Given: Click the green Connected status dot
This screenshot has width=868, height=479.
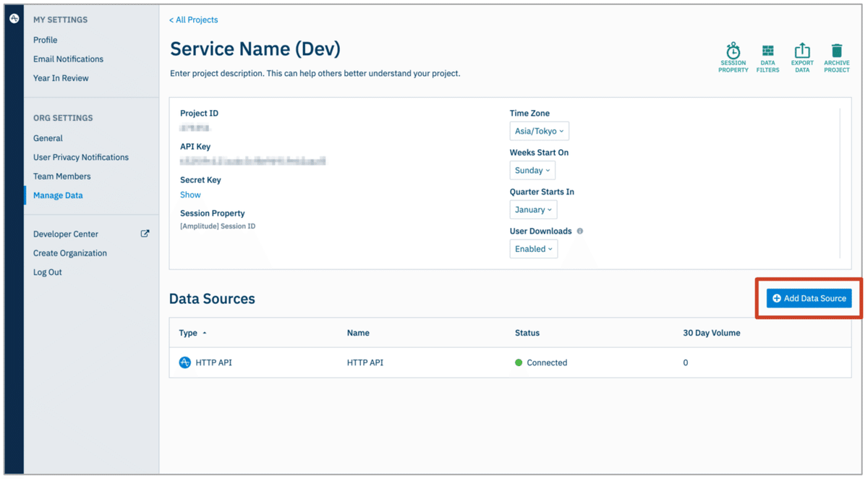Looking at the screenshot, I should pos(519,363).
